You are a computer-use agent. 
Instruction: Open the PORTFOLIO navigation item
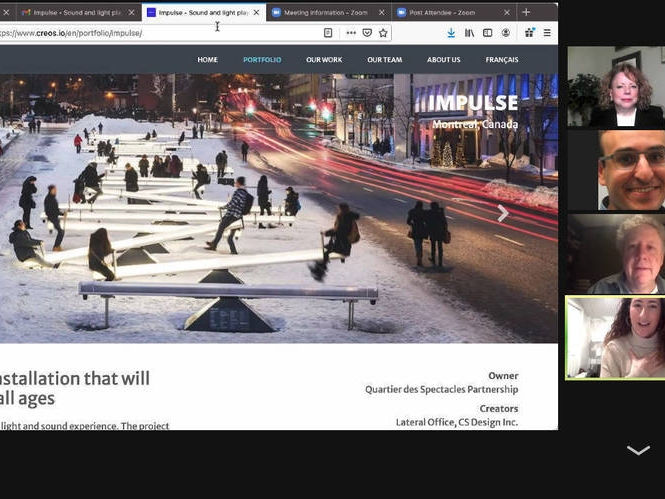tap(262, 60)
